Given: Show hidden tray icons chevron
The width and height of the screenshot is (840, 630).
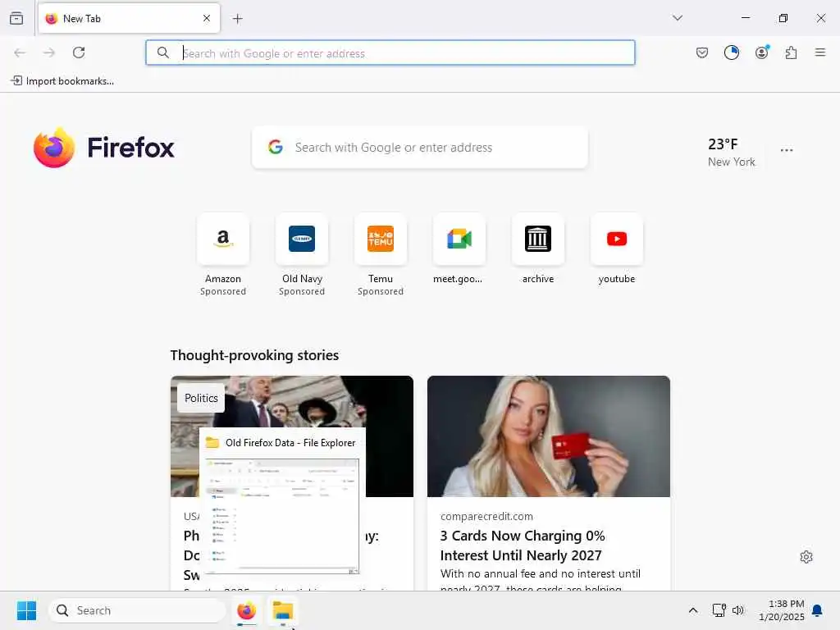Looking at the screenshot, I should click(x=692, y=610).
